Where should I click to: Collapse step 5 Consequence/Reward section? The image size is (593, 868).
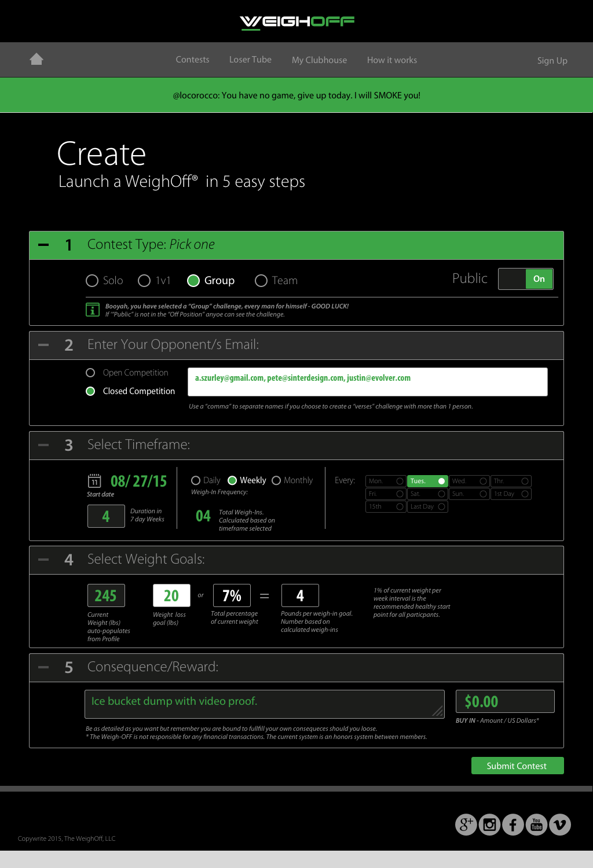pos(43,667)
